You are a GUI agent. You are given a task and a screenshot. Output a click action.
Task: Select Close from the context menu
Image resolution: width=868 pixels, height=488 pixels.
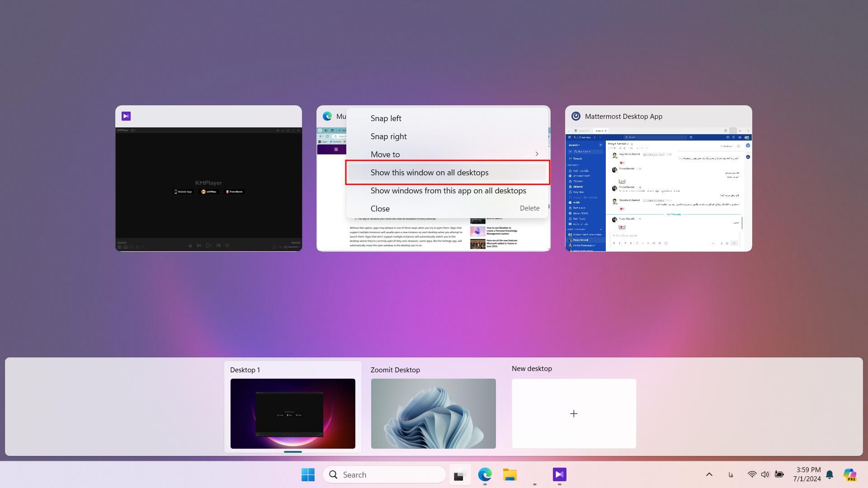coord(380,208)
